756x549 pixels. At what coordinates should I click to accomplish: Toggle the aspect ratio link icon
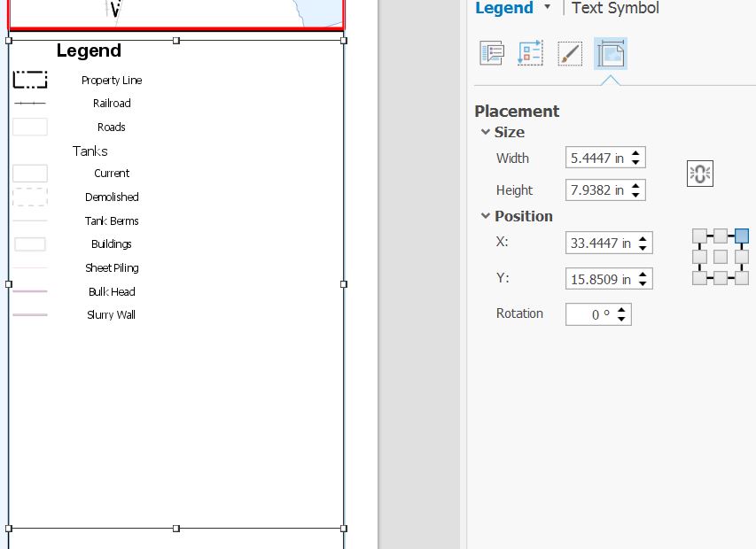[699, 173]
